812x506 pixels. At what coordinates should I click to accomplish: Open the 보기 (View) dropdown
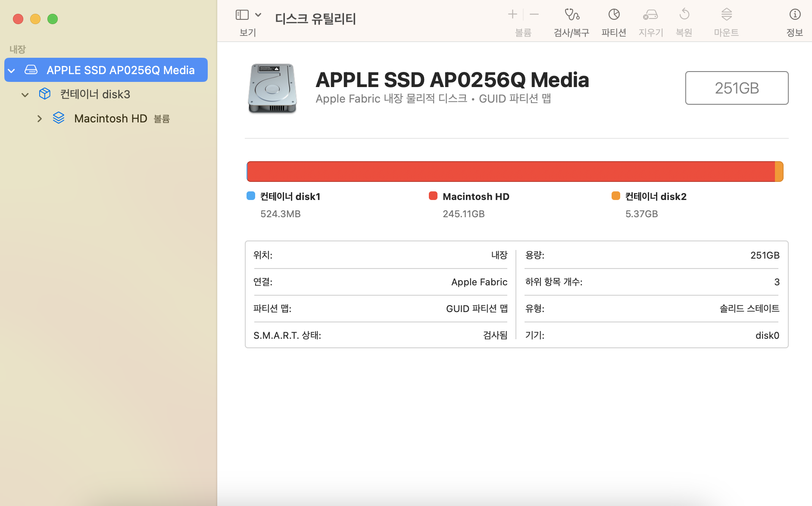click(259, 14)
